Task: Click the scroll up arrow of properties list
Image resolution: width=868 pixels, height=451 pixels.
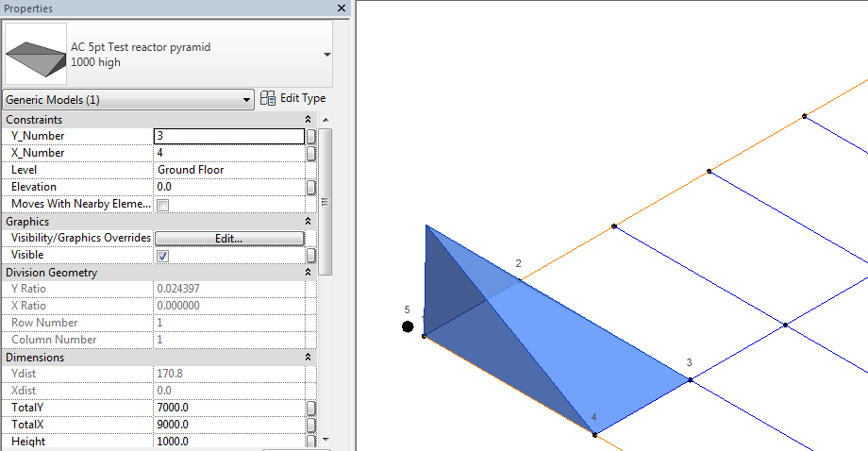Action: pyautogui.click(x=325, y=120)
